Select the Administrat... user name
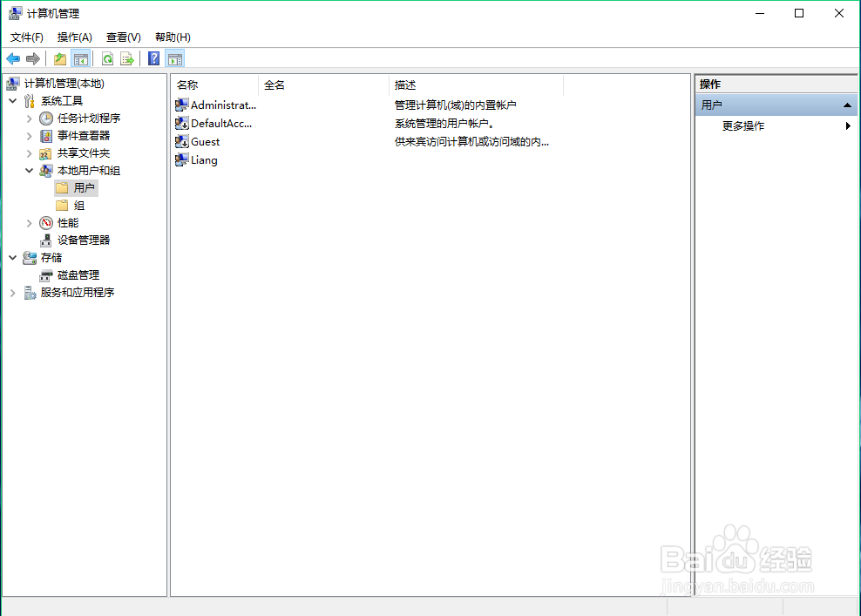 223,105
